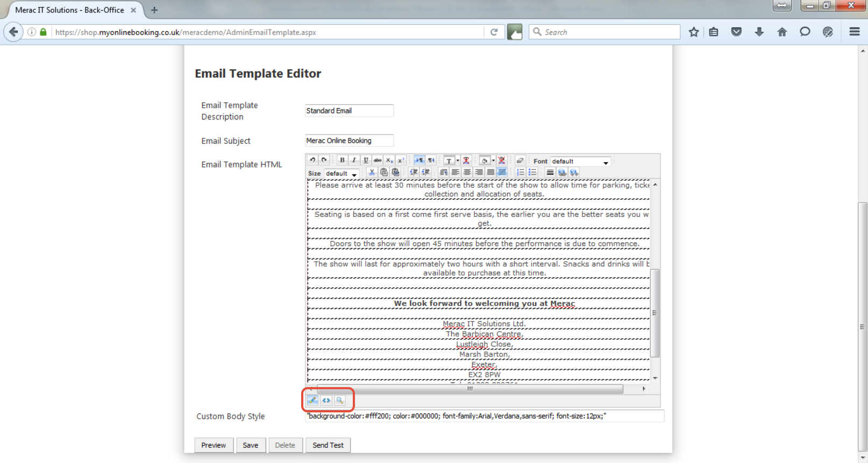Insert a horizontal rule
868x463 pixels.
550,172
